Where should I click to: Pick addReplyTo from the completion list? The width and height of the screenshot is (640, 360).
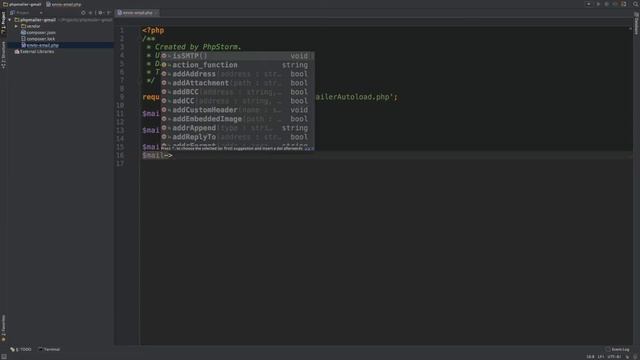[237, 137]
